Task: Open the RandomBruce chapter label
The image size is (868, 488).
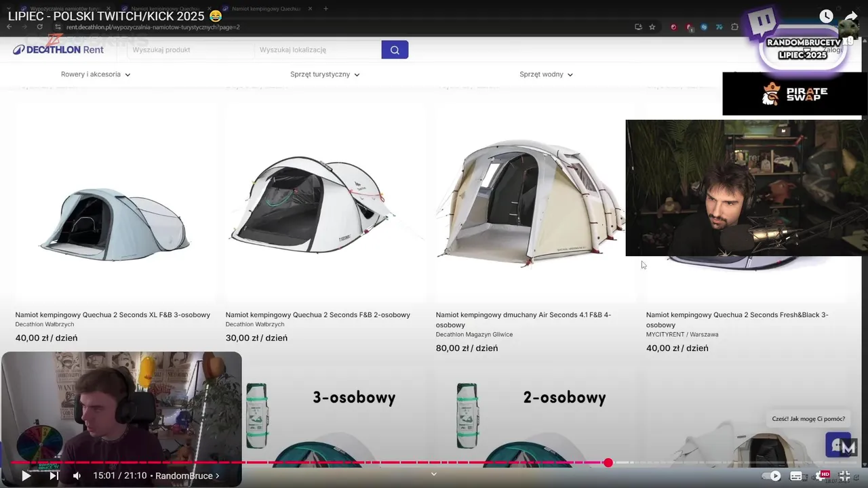Action: (x=187, y=476)
